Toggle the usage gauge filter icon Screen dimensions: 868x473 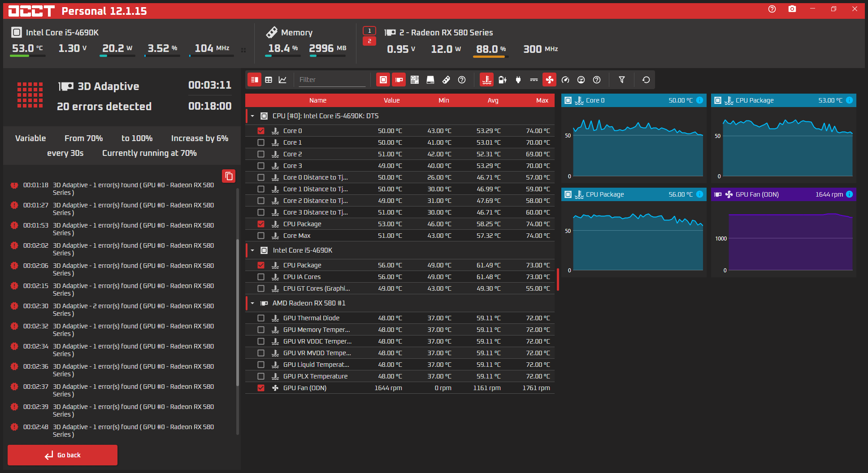click(581, 80)
